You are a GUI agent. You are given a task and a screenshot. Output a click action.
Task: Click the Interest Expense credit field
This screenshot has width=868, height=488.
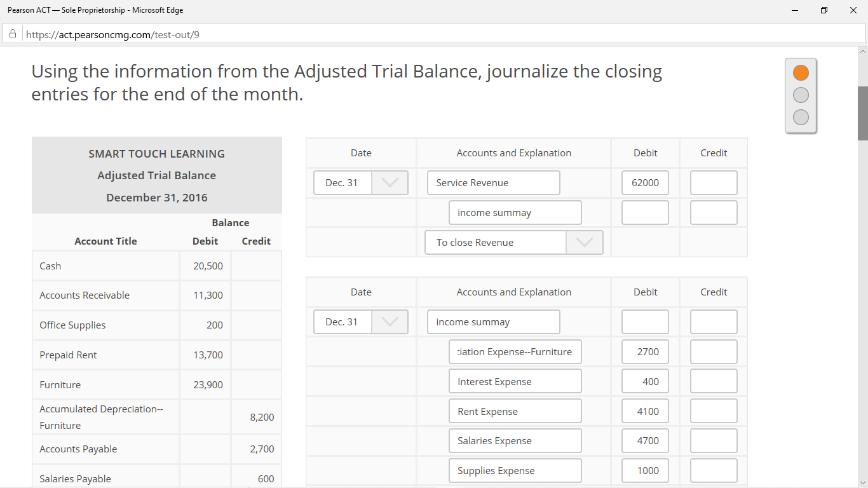coord(714,381)
